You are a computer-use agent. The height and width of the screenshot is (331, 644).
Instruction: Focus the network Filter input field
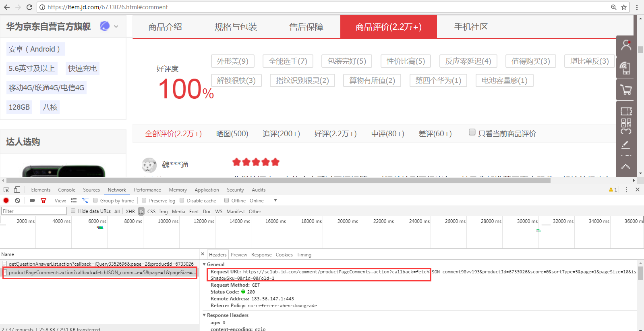pos(34,211)
